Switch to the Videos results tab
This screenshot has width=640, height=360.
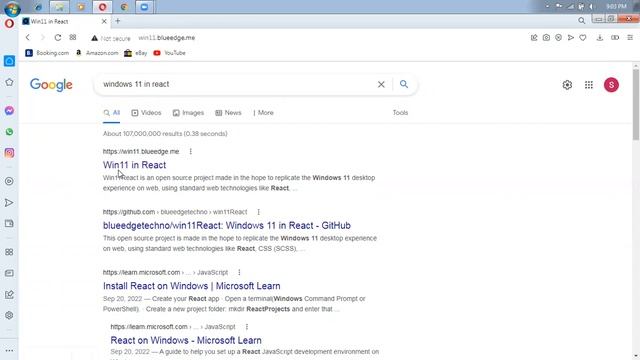(x=146, y=113)
